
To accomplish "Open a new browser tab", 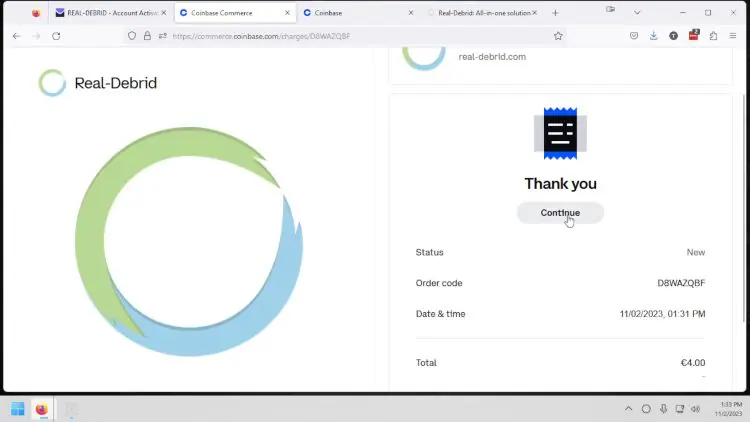I will (x=555, y=13).
